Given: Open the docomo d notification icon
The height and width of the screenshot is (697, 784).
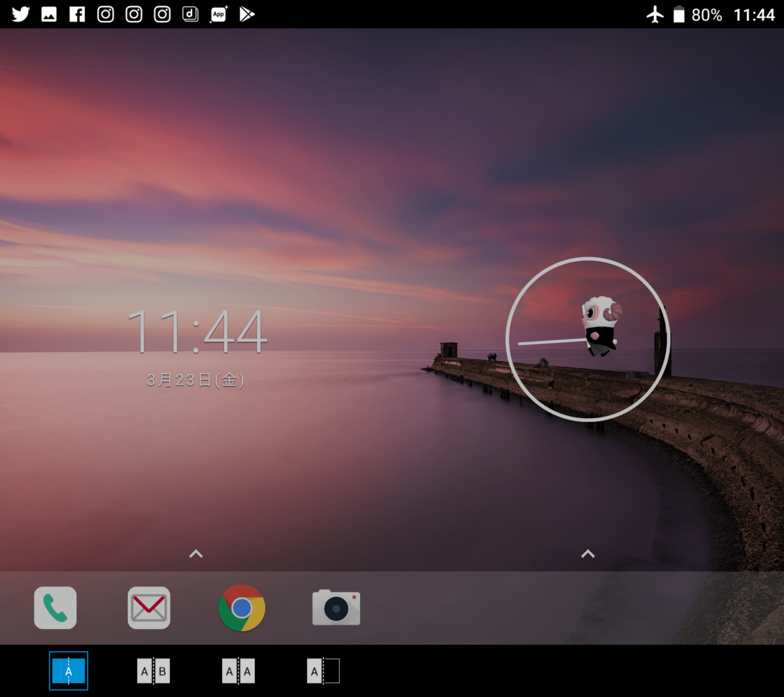Looking at the screenshot, I should click(190, 14).
